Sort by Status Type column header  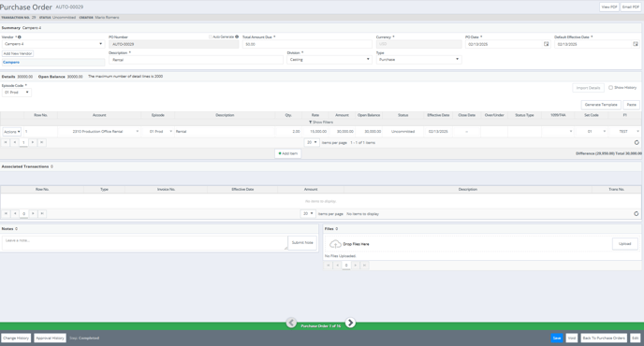coord(524,115)
